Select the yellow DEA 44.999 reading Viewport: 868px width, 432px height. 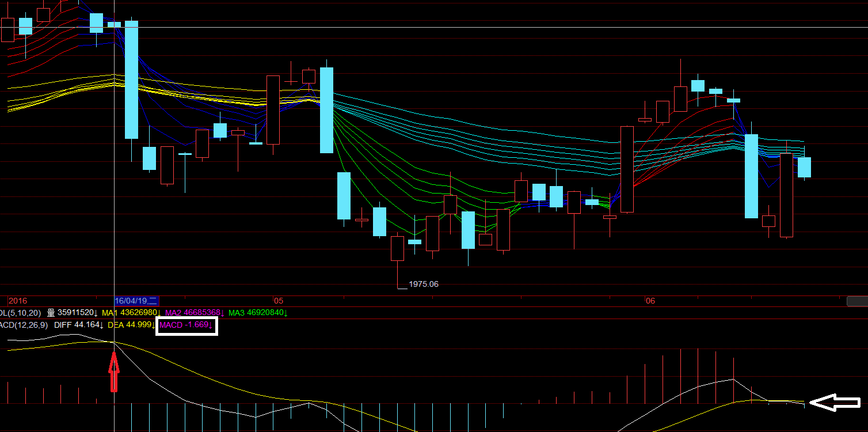click(x=131, y=325)
